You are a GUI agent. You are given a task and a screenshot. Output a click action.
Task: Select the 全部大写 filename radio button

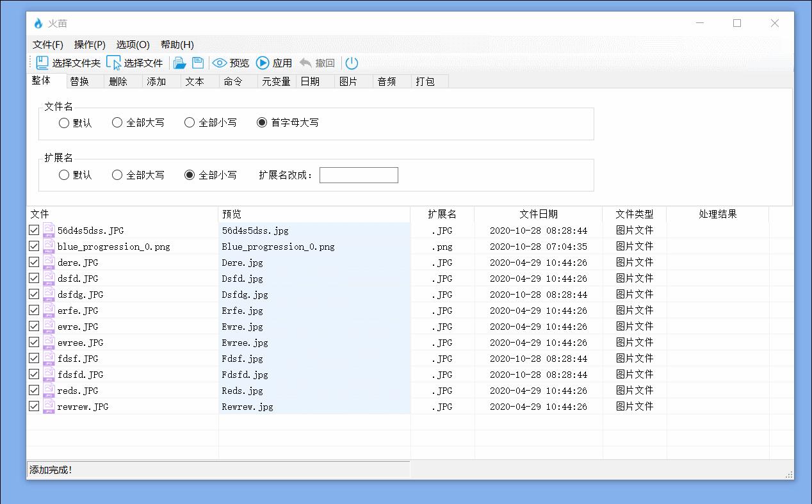click(x=117, y=122)
